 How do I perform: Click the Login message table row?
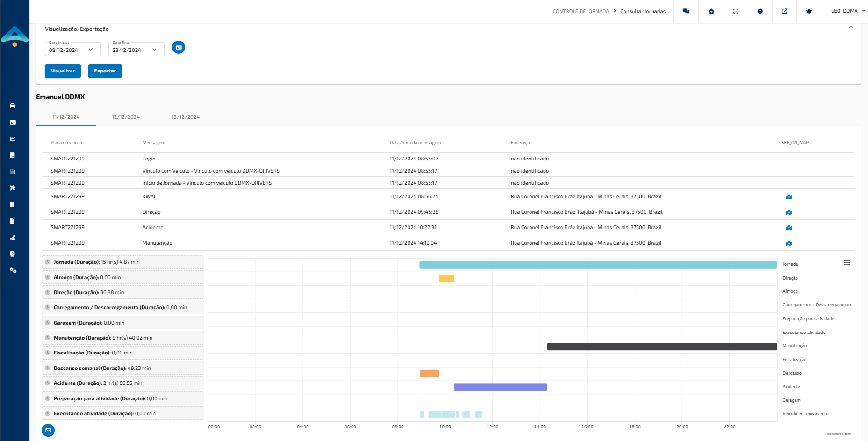point(448,159)
